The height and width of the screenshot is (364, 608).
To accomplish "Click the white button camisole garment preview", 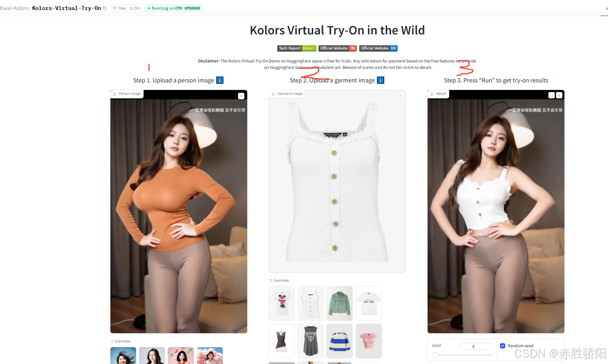I will click(x=337, y=182).
